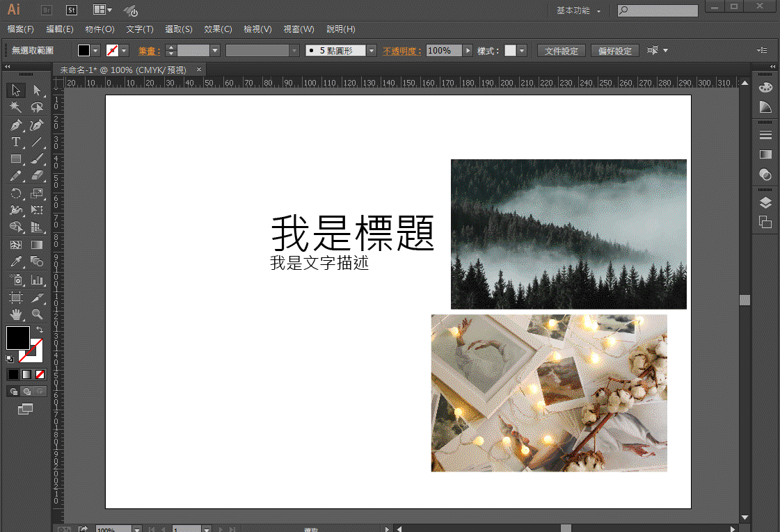The image size is (780, 532).
Task: Open the 檢視(V) menu
Action: pyautogui.click(x=257, y=29)
